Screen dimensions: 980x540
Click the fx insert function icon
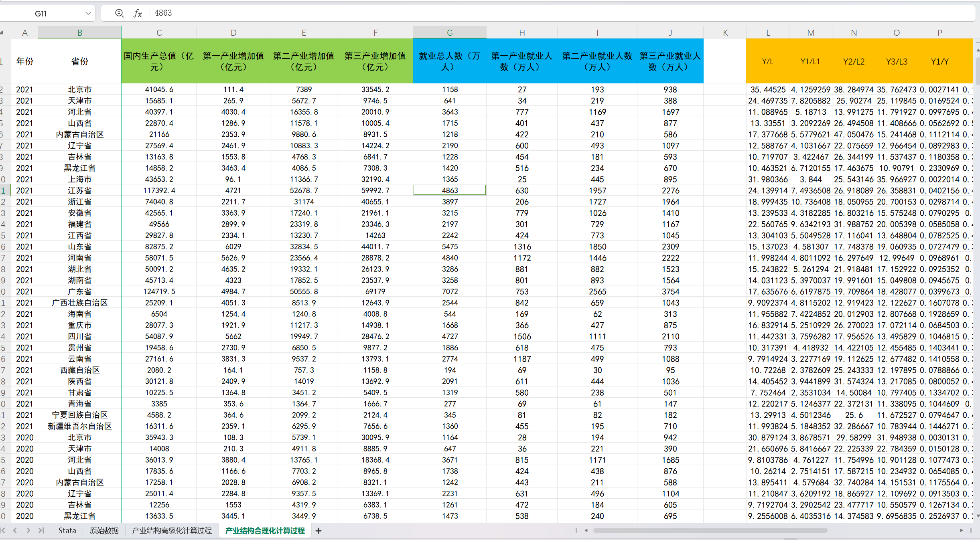click(x=138, y=13)
